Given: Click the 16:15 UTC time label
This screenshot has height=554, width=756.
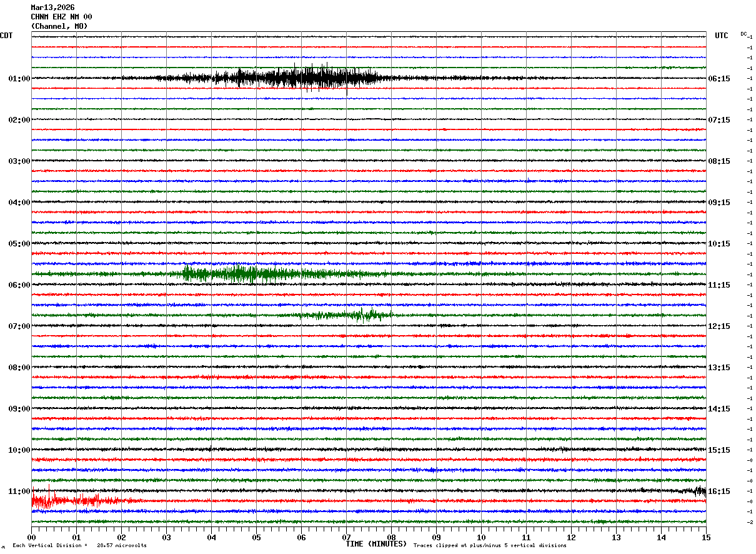Looking at the screenshot, I should click(719, 491).
